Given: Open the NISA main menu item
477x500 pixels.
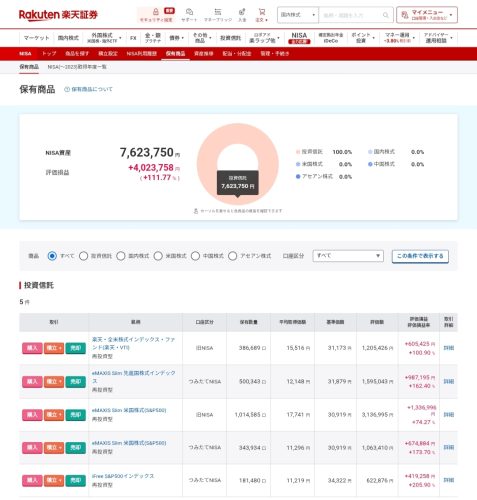Looking at the screenshot, I should 299,38.
